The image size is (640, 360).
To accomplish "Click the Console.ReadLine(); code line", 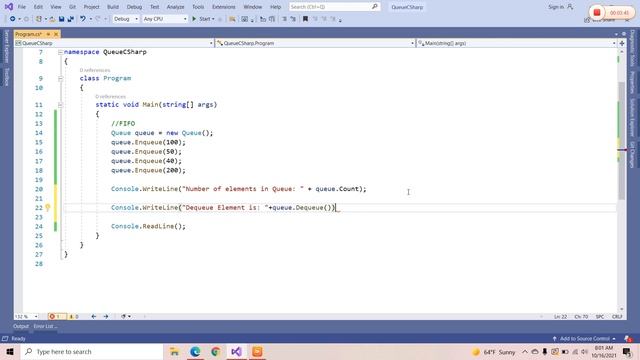I will 148,226.
